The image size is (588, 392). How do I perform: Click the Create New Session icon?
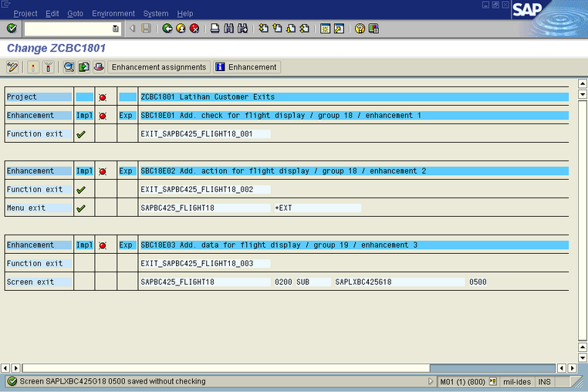325,29
